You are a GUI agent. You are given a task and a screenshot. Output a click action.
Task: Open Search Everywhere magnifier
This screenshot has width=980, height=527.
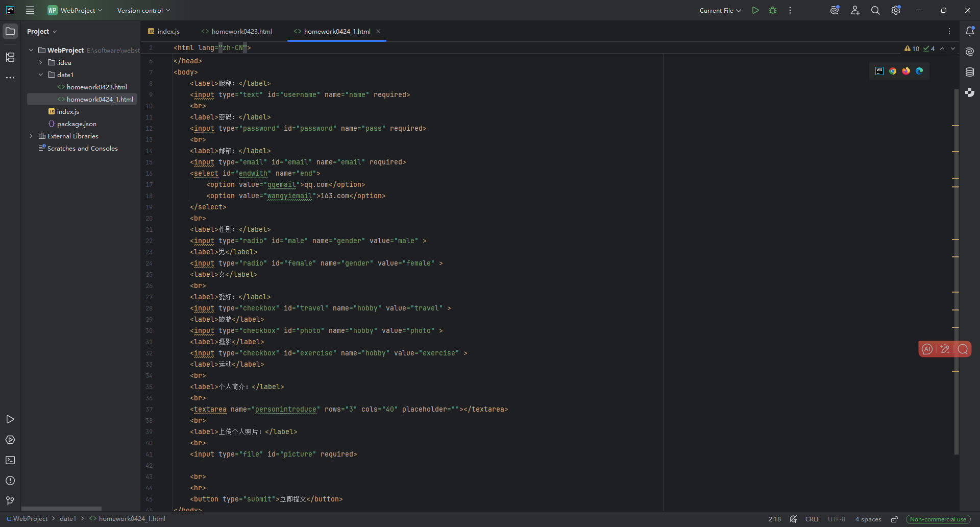click(875, 10)
